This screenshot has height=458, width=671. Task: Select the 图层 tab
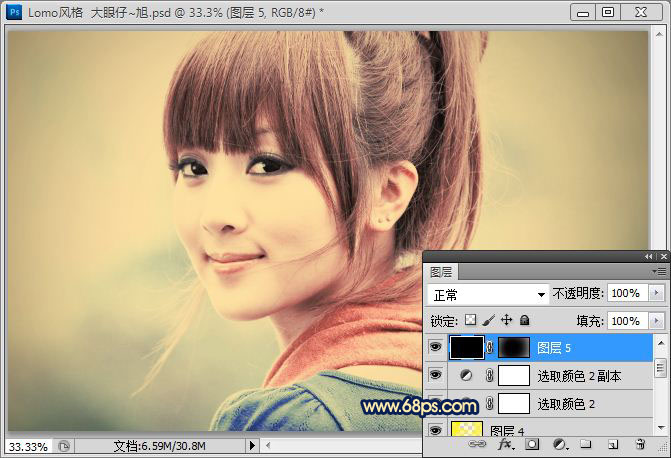[441, 272]
